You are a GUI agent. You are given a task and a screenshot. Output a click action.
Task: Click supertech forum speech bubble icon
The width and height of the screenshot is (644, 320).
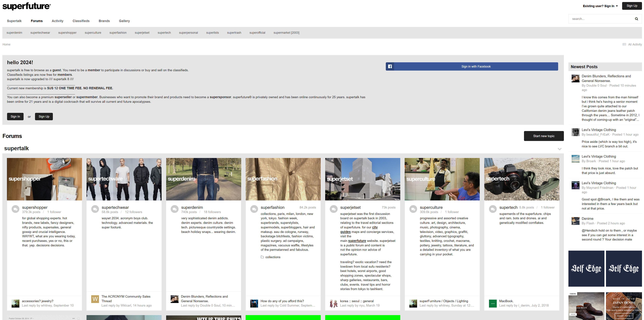pos(493,209)
